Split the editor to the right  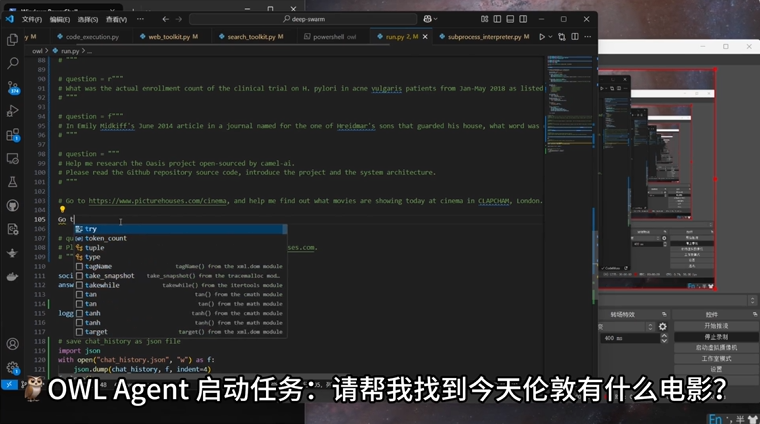click(575, 37)
